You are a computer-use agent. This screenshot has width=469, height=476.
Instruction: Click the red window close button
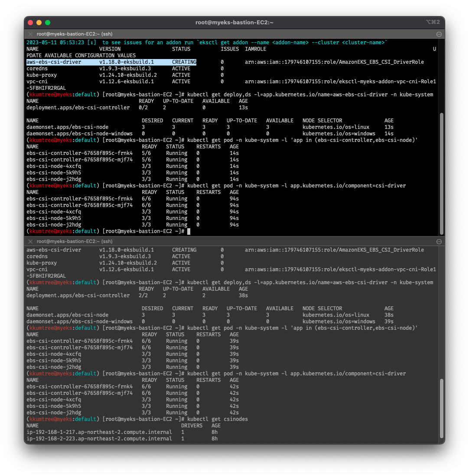click(30, 23)
